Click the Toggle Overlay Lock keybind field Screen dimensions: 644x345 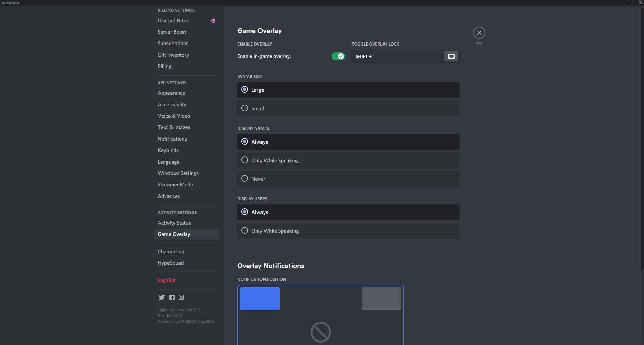[x=398, y=56]
